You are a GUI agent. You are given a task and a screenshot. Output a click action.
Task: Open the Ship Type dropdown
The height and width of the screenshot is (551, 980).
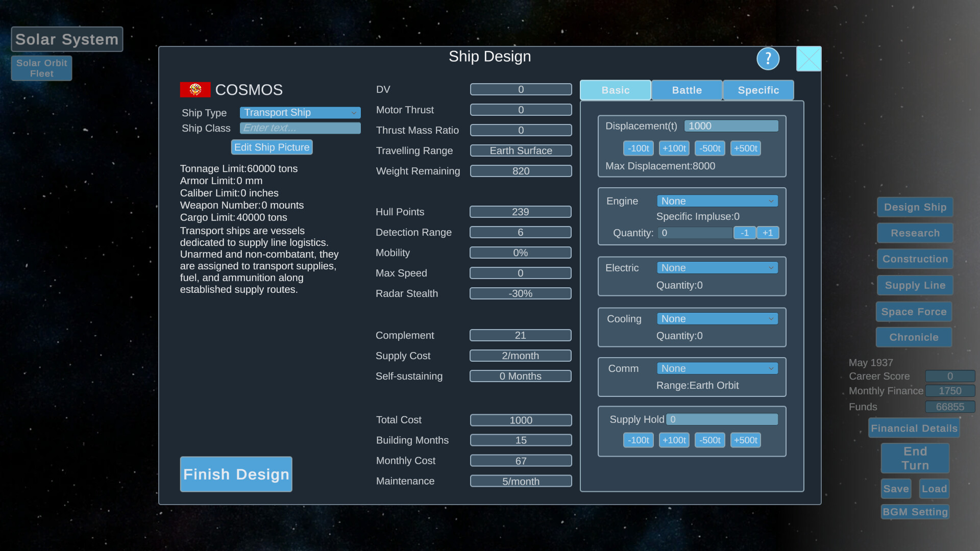coord(300,112)
